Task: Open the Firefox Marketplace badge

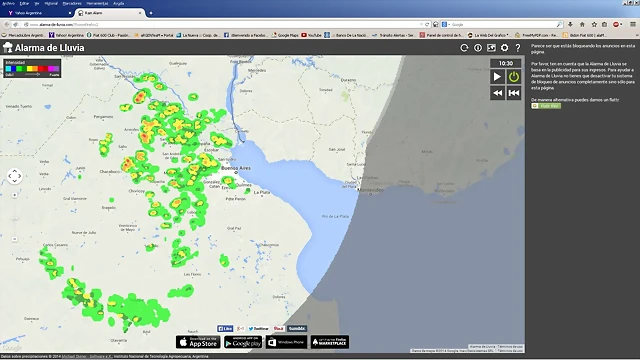Action: tap(330, 342)
